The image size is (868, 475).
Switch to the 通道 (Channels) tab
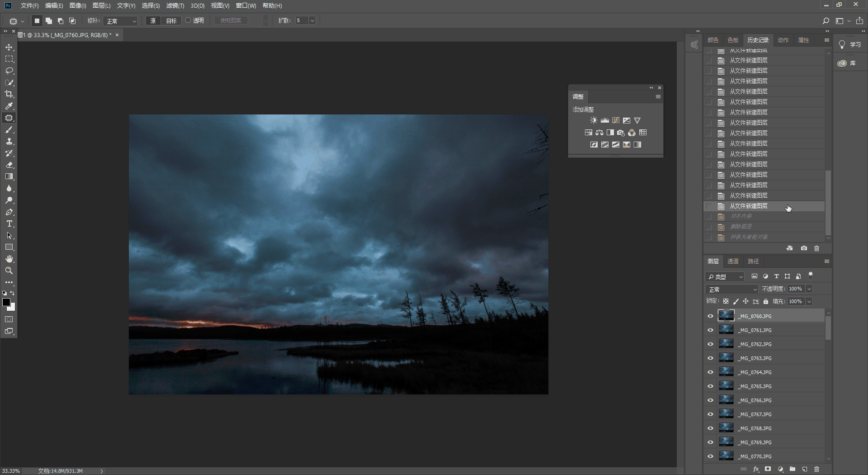point(733,261)
